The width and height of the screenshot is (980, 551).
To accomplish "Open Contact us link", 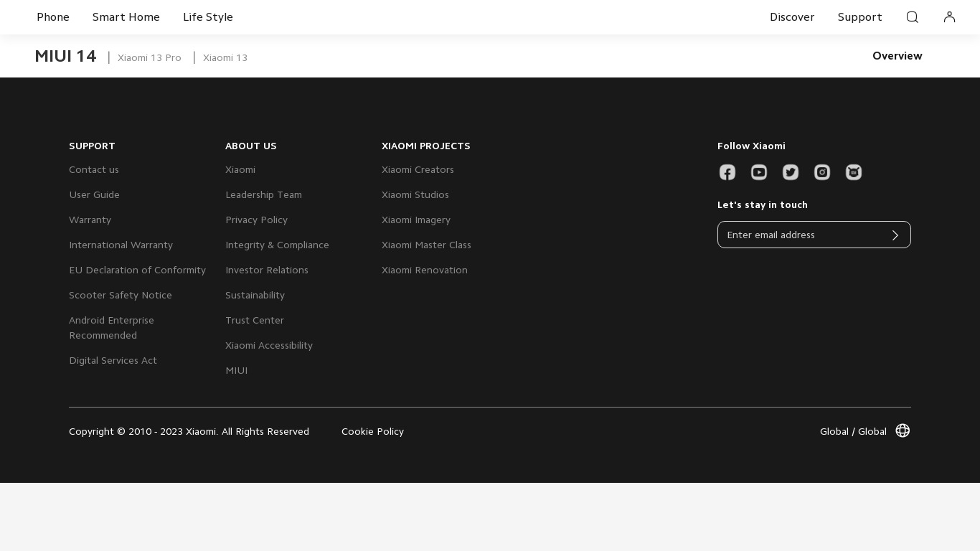I will 94,169.
